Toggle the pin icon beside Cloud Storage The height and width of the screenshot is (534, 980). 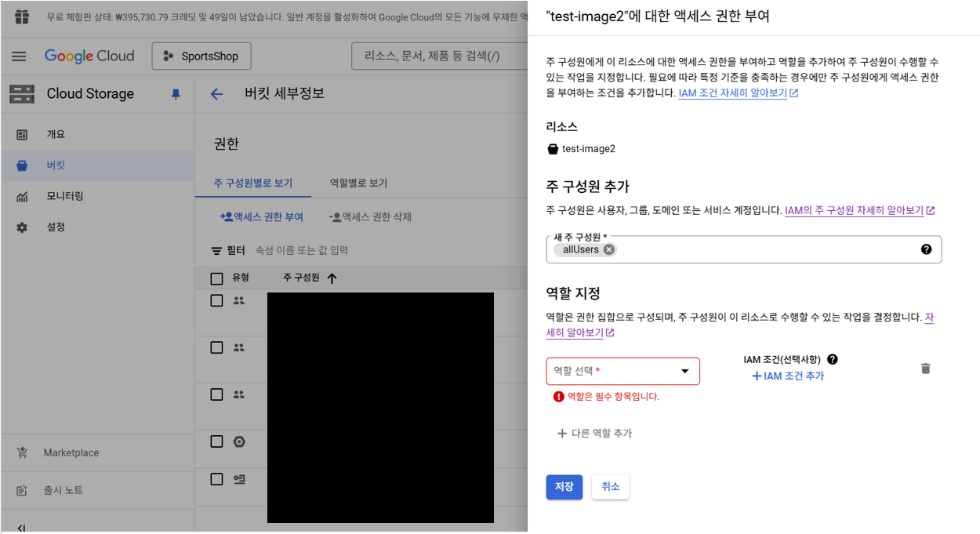click(176, 94)
